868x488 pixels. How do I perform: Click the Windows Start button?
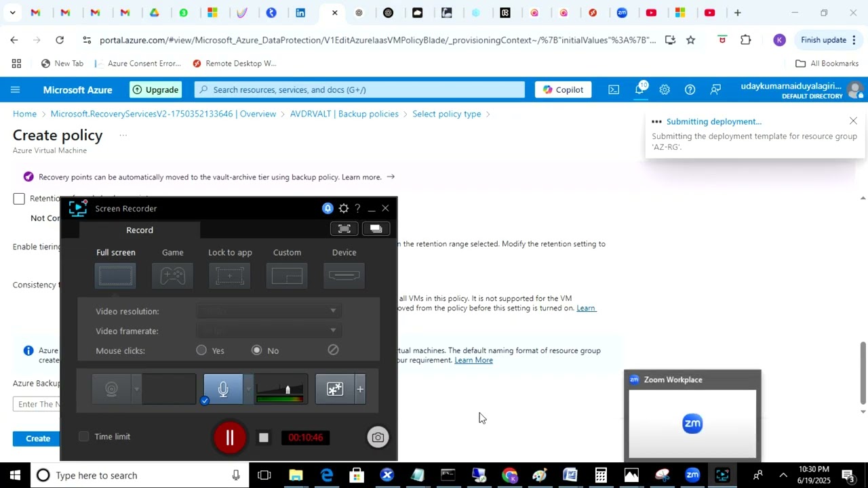pyautogui.click(x=15, y=475)
